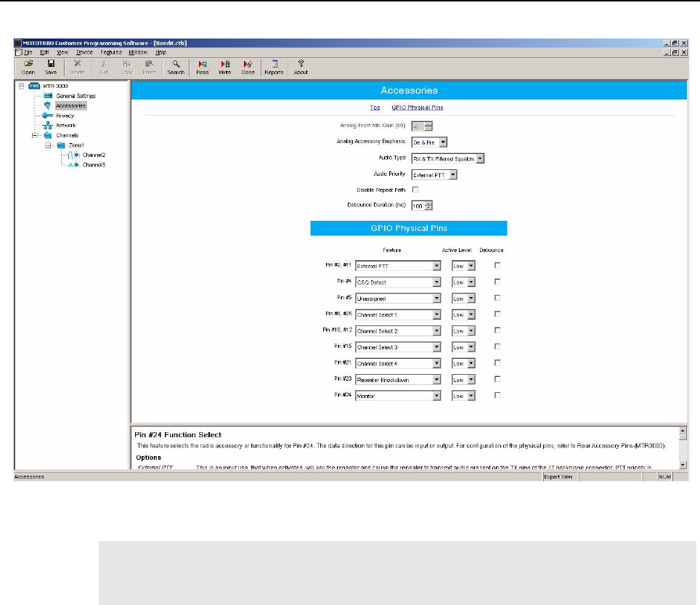The height and width of the screenshot is (605, 700).
Task: Enable Debounce for Pin #23
Action: pyautogui.click(x=497, y=379)
